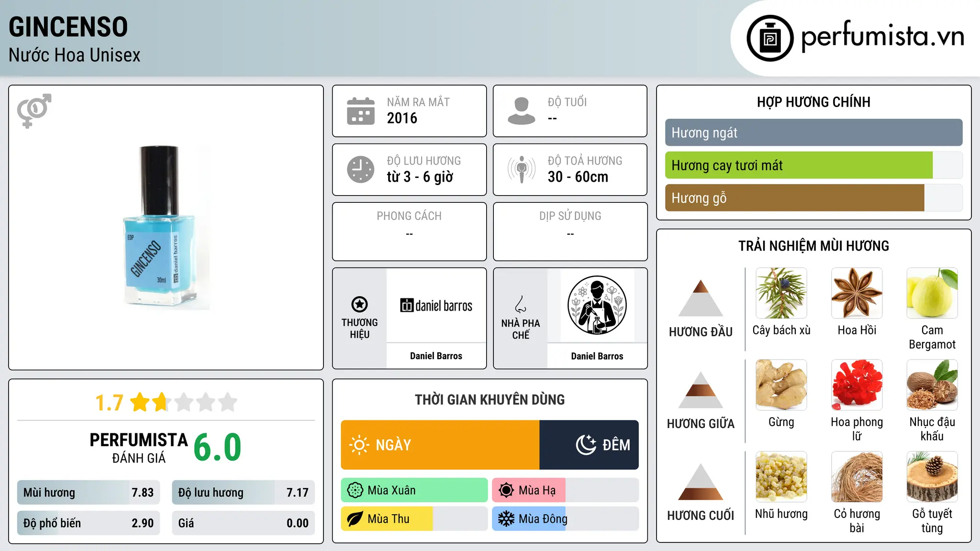
Task: Click the green 6.0 Perfumista score
Action: [x=218, y=447]
